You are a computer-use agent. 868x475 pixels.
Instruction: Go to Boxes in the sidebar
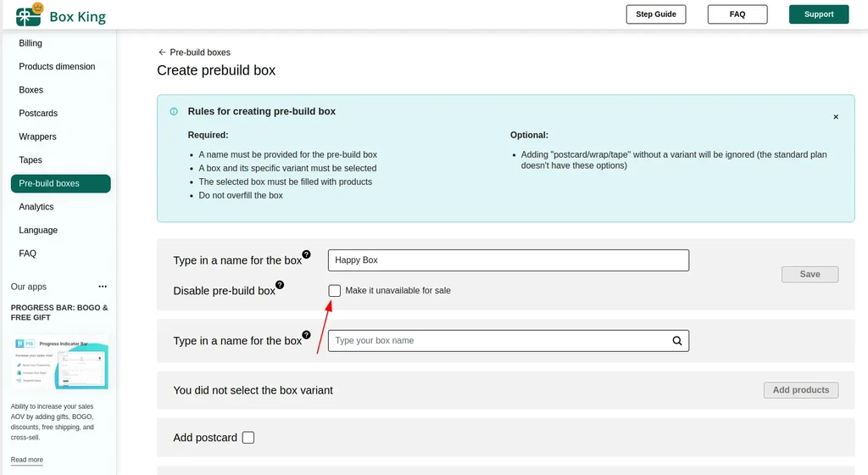tap(31, 90)
